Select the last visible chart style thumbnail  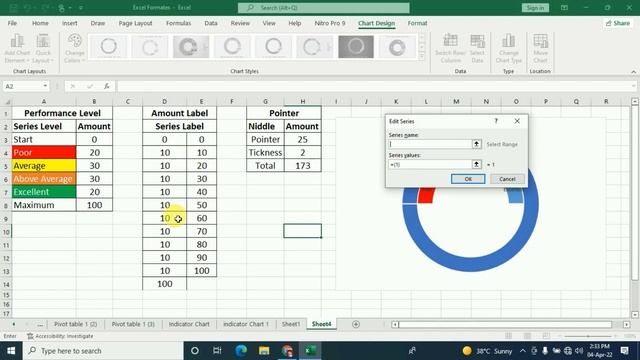click(397, 47)
